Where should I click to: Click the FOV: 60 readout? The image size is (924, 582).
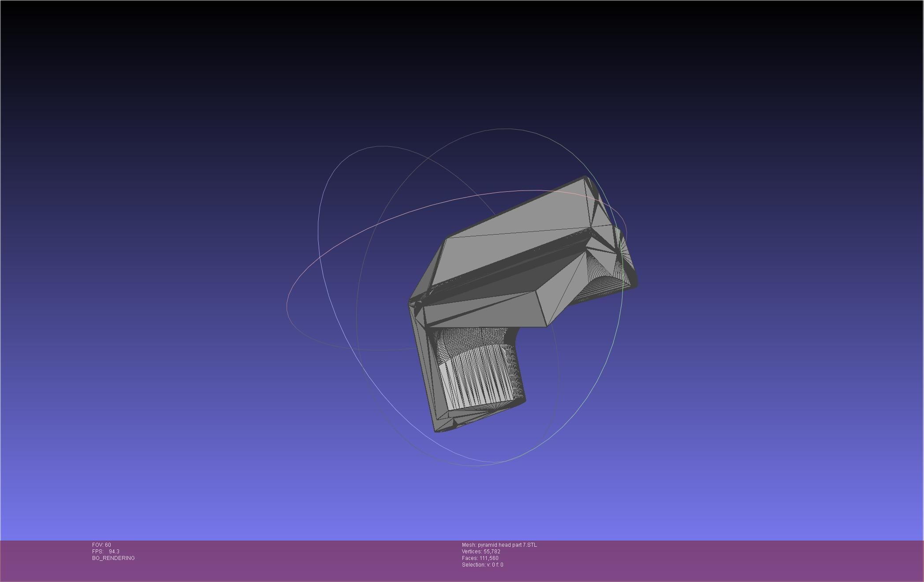[101, 545]
